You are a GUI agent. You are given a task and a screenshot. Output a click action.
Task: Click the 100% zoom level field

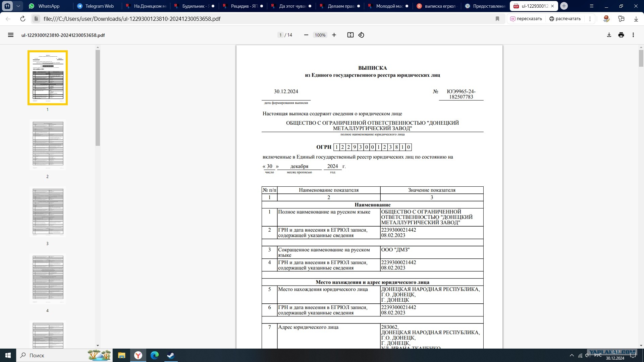[320, 35]
